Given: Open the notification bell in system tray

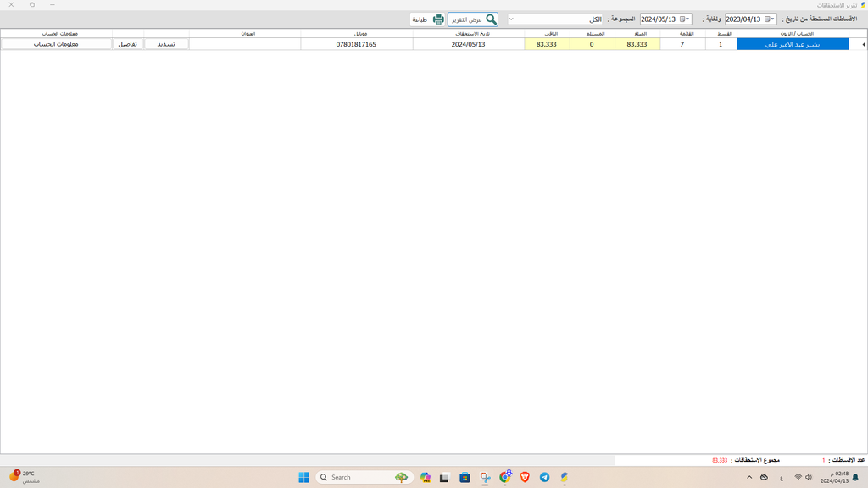Looking at the screenshot, I should (855, 478).
